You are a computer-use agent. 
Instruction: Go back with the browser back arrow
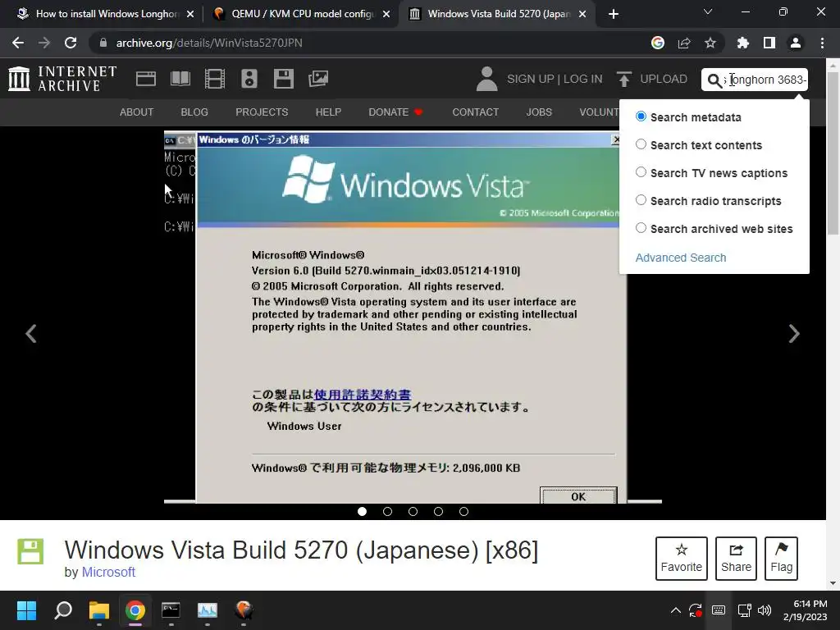(x=18, y=43)
